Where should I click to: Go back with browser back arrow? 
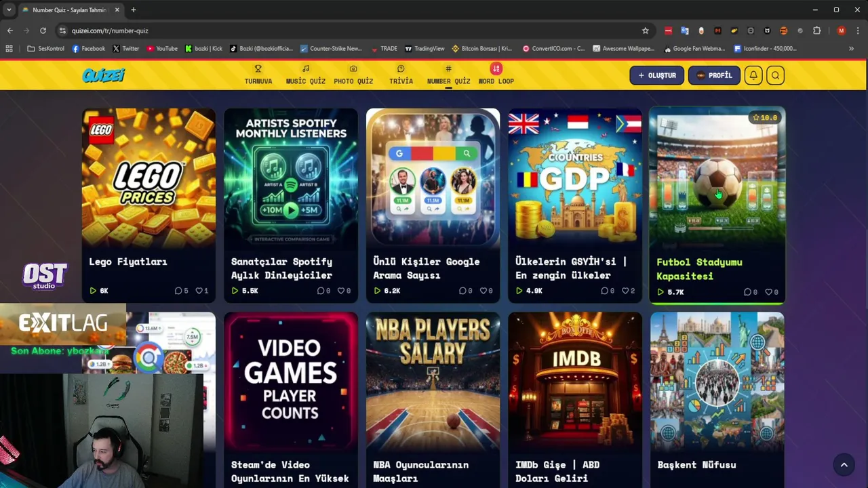pos(9,30)
